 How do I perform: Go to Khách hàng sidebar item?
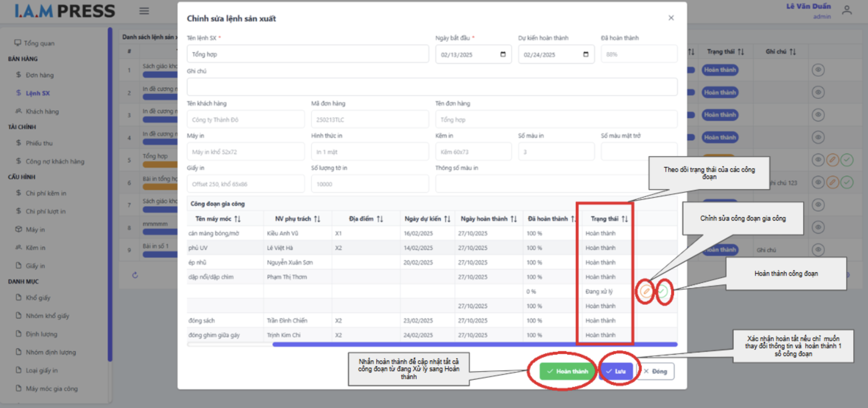(x=42, y=112)
